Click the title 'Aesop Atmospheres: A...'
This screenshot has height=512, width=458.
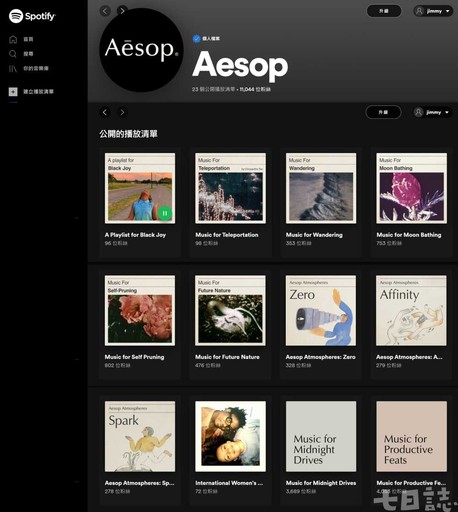pyautogui.click(x=409, y=357)
